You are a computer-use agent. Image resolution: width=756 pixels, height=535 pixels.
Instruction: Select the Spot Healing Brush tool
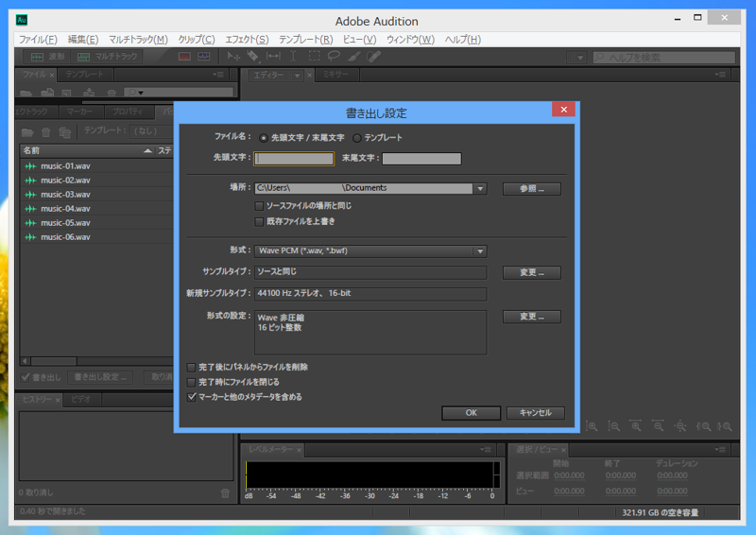[373, 57]
